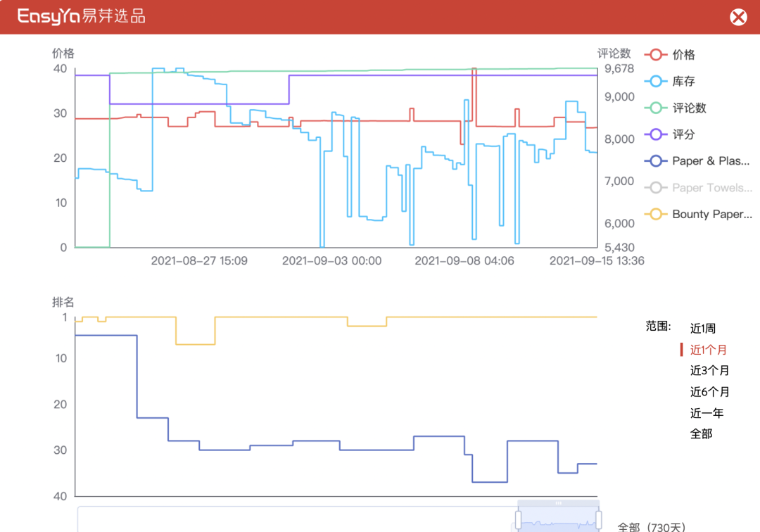Image resolution: width=760 pixels, height=532 pixels.
Task: Toggle the 库存 series legend marker
Action: (x=656, y=82)
